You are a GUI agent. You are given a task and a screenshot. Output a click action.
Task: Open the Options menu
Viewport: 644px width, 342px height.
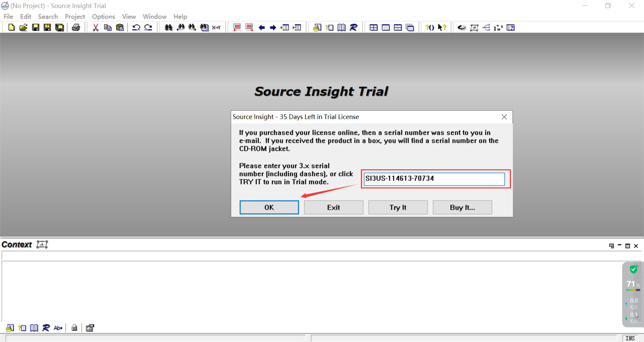click(x=103, y=16)
